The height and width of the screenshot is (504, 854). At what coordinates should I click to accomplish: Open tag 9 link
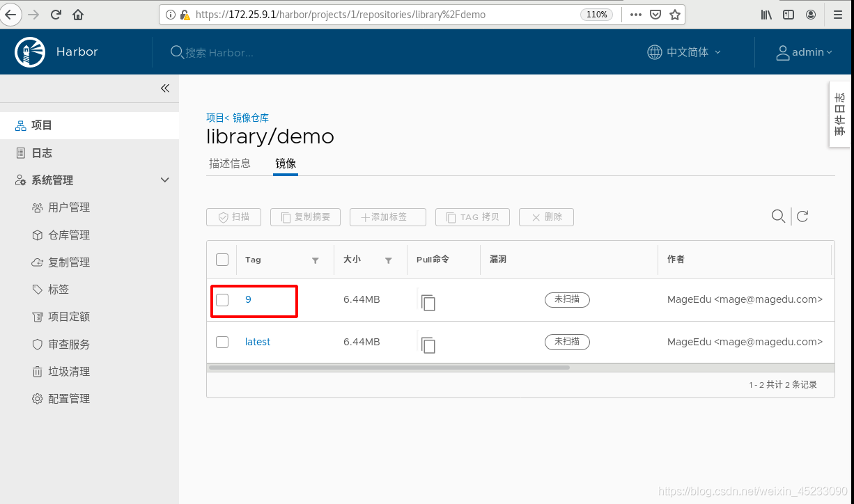[x=248, y=299]
